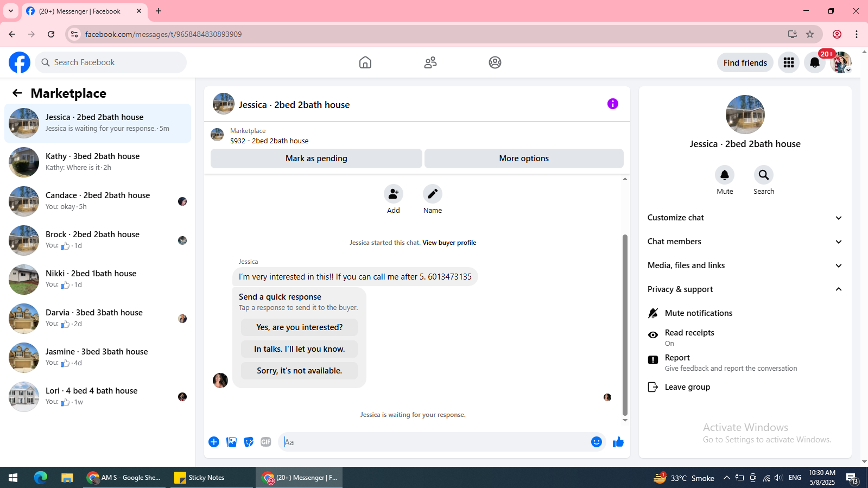Send quick response 'Sorry, it's not available.'
Screen dimensions: 868x488
click(x=299, y=371)
